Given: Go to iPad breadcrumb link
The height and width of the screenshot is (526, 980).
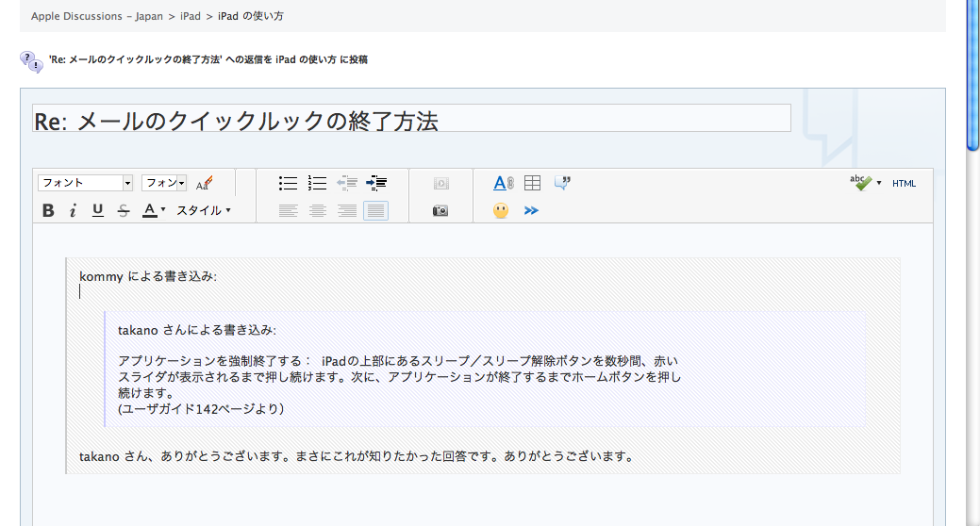Looking at the screenshot, I should point(191,17).
